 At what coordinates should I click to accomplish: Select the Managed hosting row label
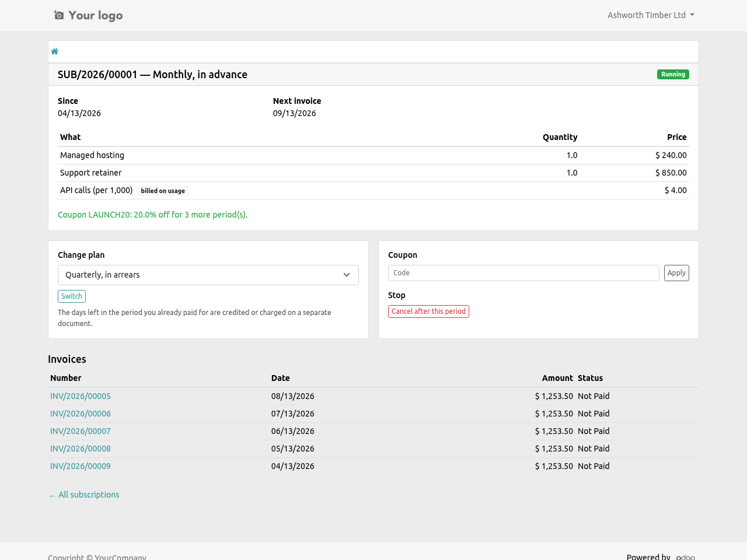(92, 155)
